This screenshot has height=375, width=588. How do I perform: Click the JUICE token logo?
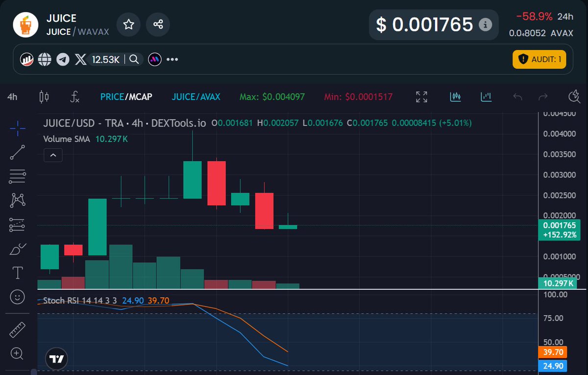point(25,25)
